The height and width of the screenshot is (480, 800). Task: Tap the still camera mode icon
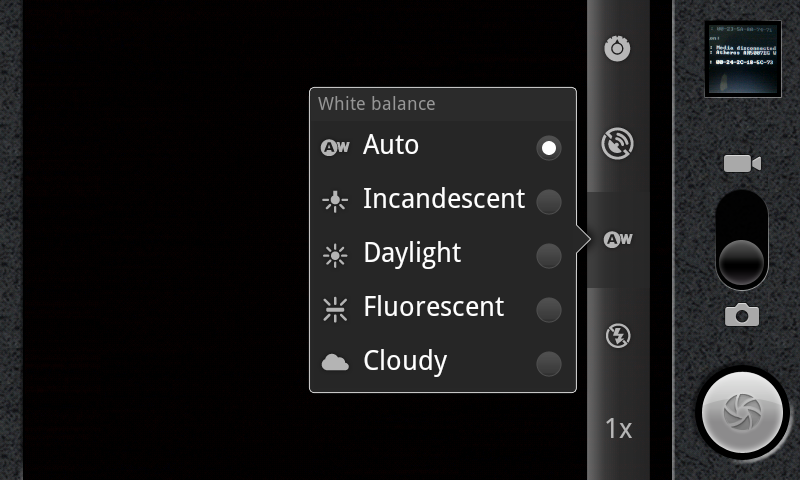coord(742,316)
